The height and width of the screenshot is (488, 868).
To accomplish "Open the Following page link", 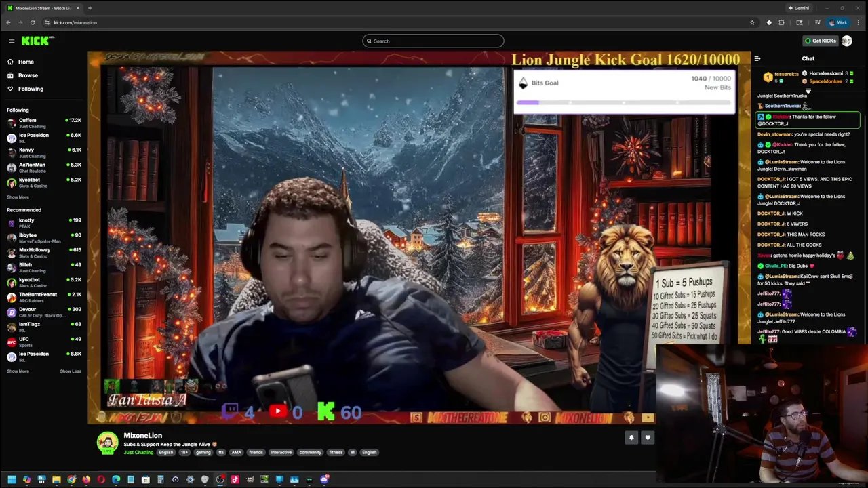I will [x=31, y=89].
